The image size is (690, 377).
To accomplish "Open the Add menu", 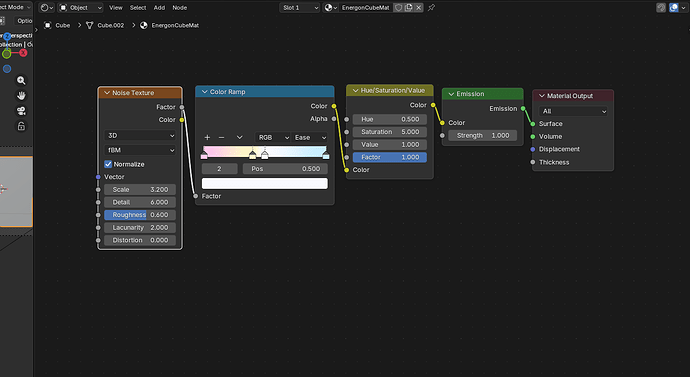I will pos(159,7).
